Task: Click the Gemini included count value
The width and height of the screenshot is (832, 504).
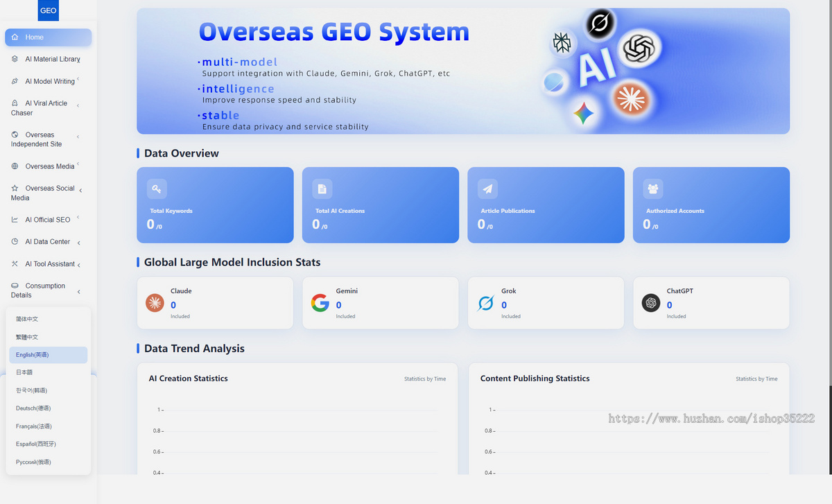Action: point(339,305)
